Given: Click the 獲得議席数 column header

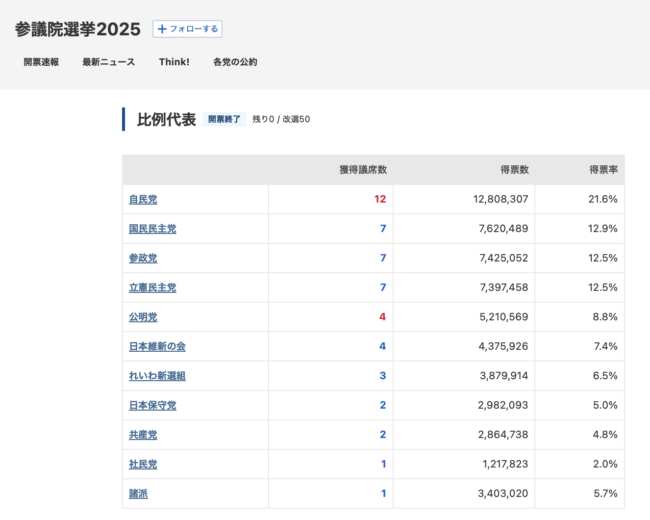Looking at the screenshot, I should coord(362,170).
